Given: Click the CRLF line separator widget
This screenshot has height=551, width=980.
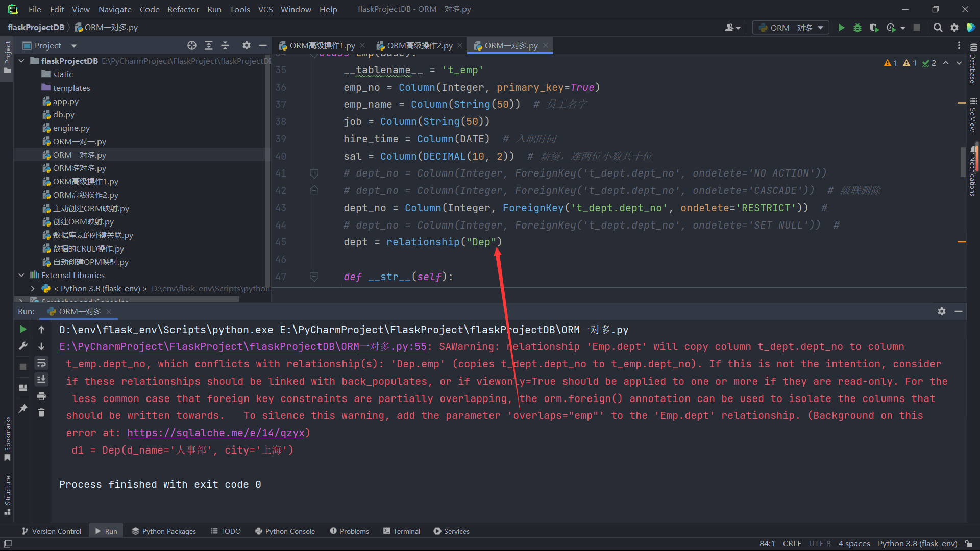Looking at the screenshot, I should coord(792,544).
